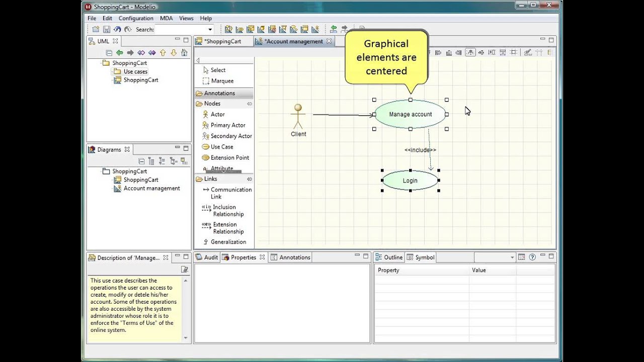
Task: Switch to the Audit tab
Action: click(x=207, y=257)
